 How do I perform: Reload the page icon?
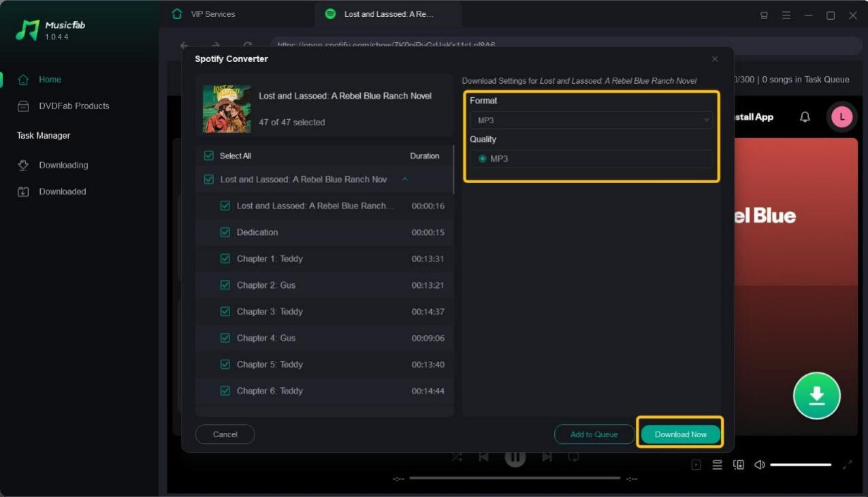248,46
